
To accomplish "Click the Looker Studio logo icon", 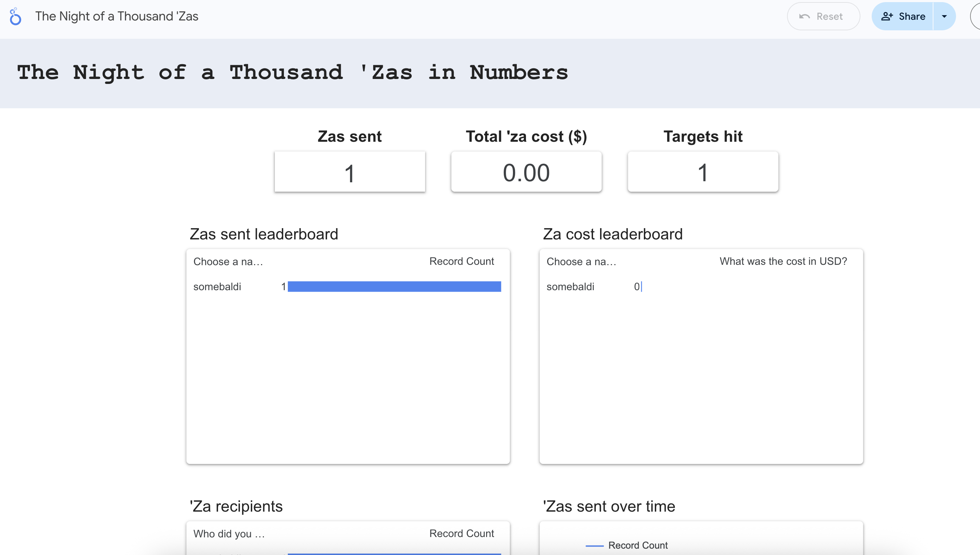I will tap(15, 16).
